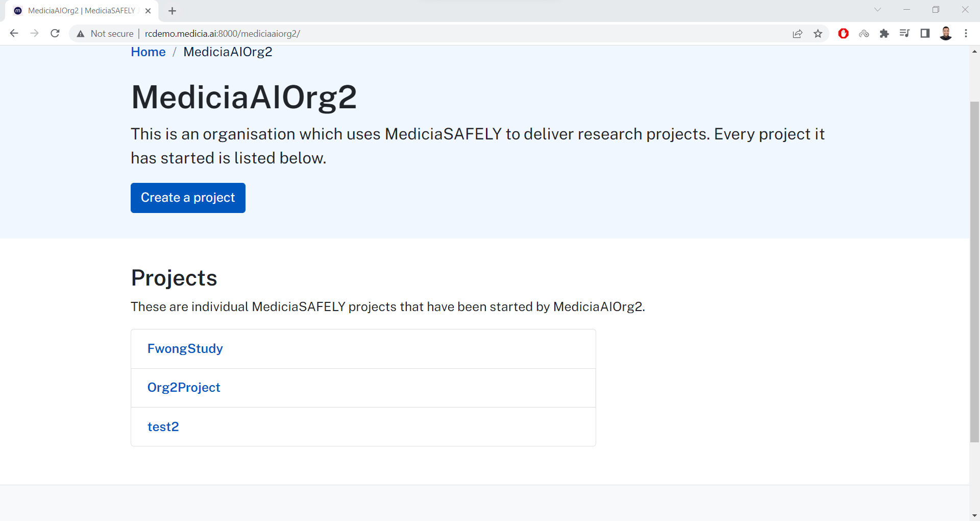
Task: Go back to the previous page
Action: coord(14,33)
